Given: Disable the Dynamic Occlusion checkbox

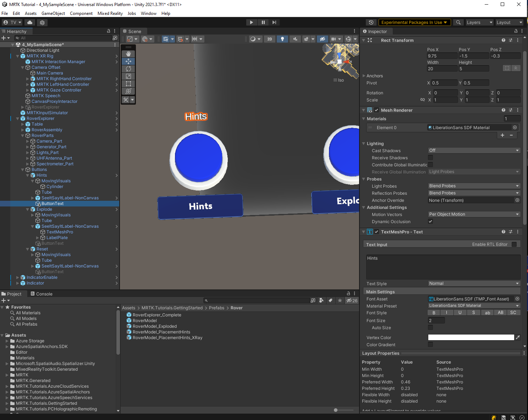Looking at the screenshot, I should coord(430,222).
